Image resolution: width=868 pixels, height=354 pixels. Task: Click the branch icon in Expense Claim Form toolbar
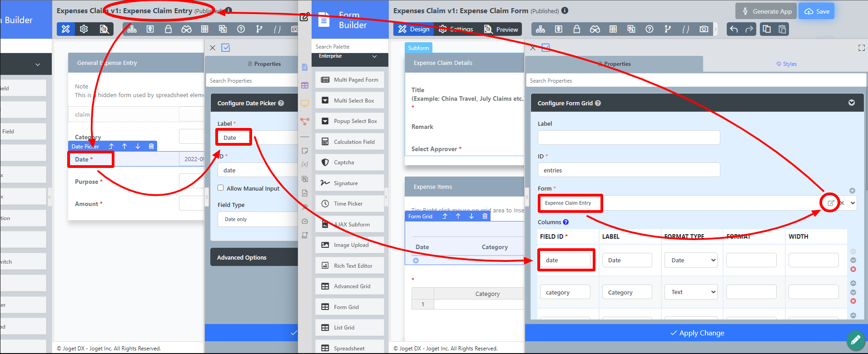[668, 29]
